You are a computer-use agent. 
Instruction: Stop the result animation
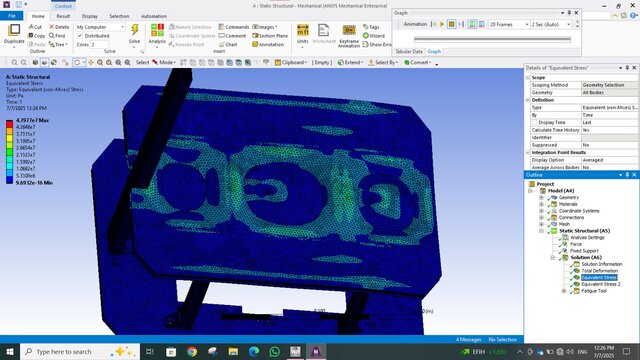pos(451,24)
